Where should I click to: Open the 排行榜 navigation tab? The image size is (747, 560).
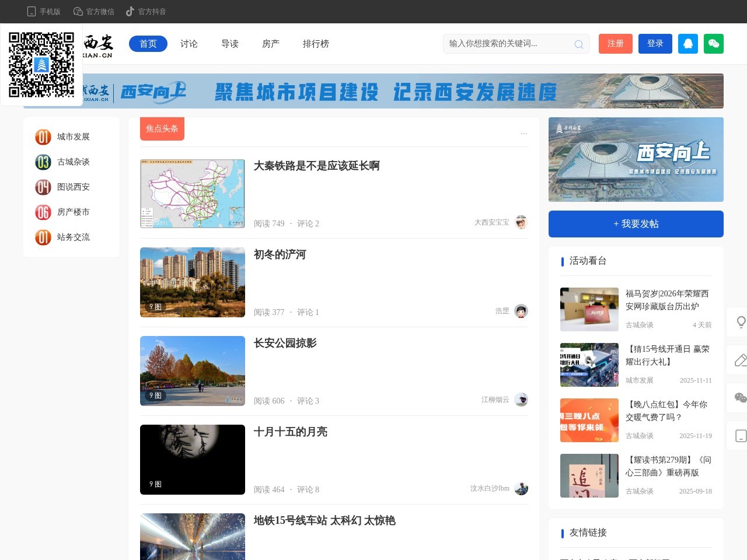tap(316, 44)
